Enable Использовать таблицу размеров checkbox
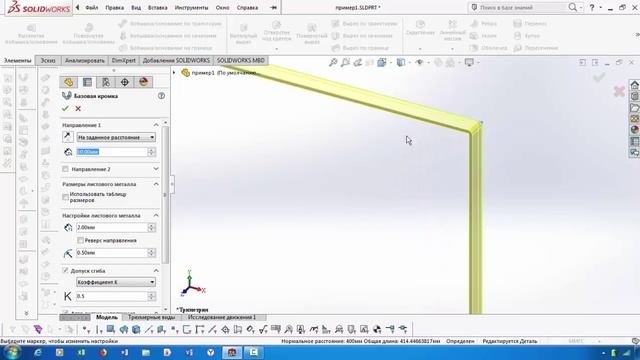640x360 pixels. [x=65, y=197]
